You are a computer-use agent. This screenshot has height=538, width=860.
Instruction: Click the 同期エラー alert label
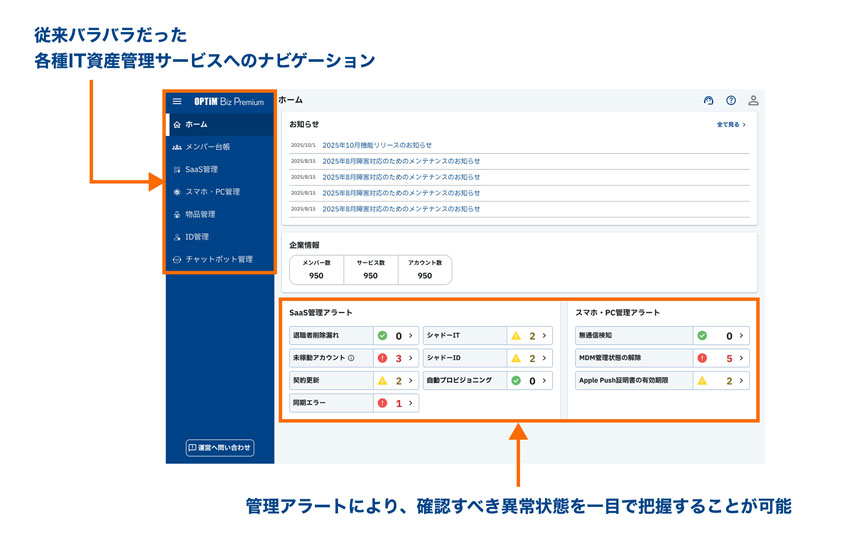(x=309, y=403)
